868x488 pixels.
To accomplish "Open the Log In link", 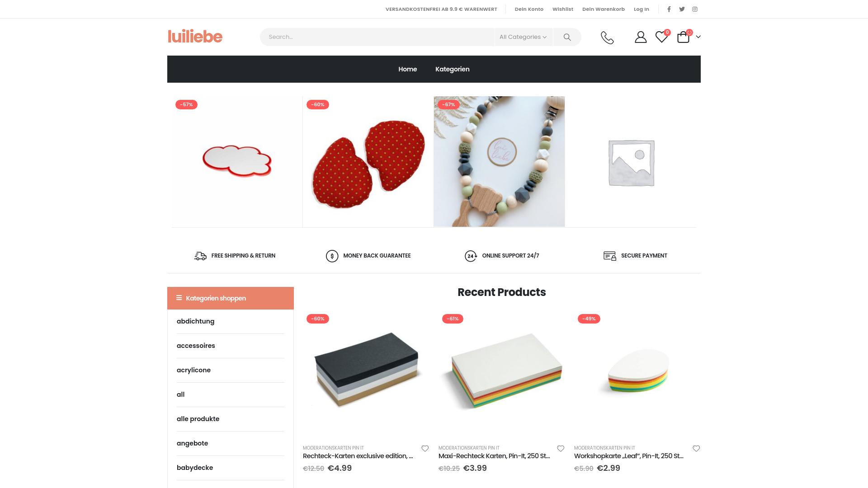I will point(641,9).
